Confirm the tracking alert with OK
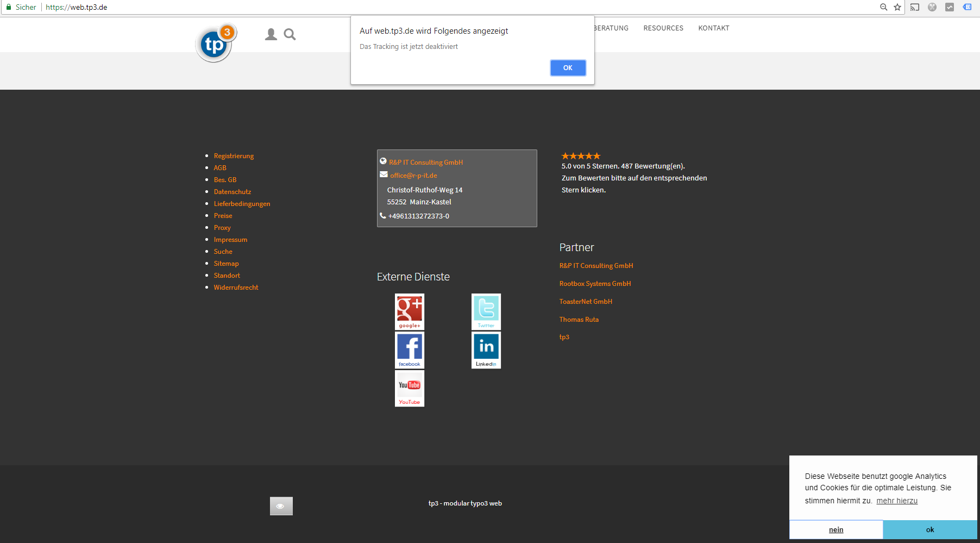This screenshot has width=980, height=543. click(x=568, y=68)
